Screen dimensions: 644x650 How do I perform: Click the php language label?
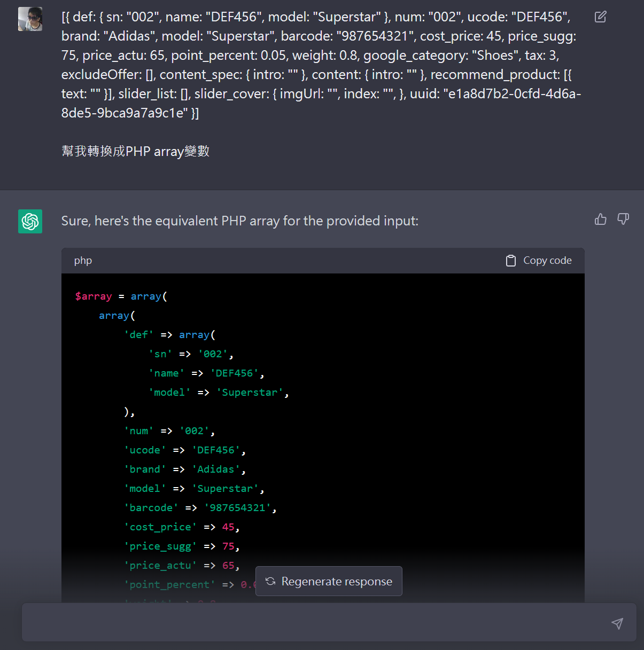pyautogui.click(x=83, y=261)
